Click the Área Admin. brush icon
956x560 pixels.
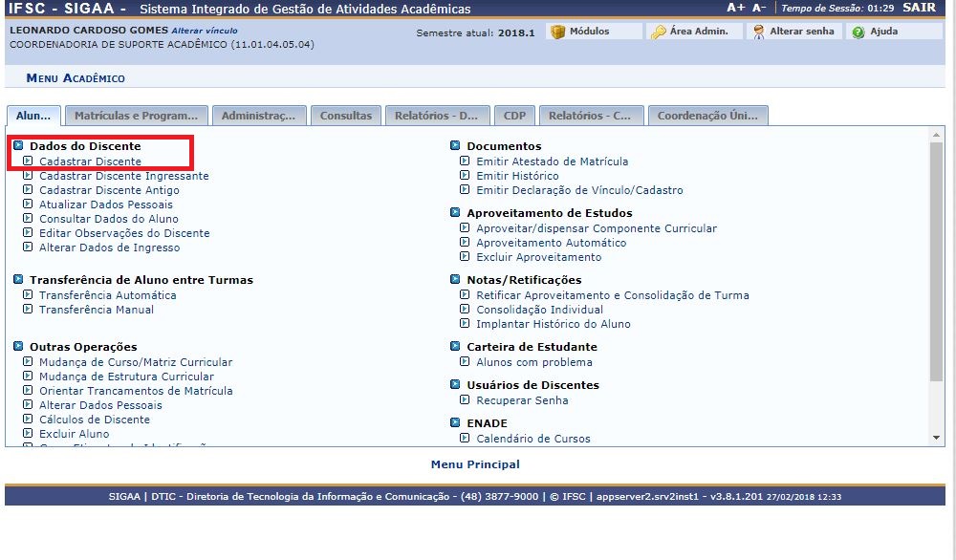657,32
